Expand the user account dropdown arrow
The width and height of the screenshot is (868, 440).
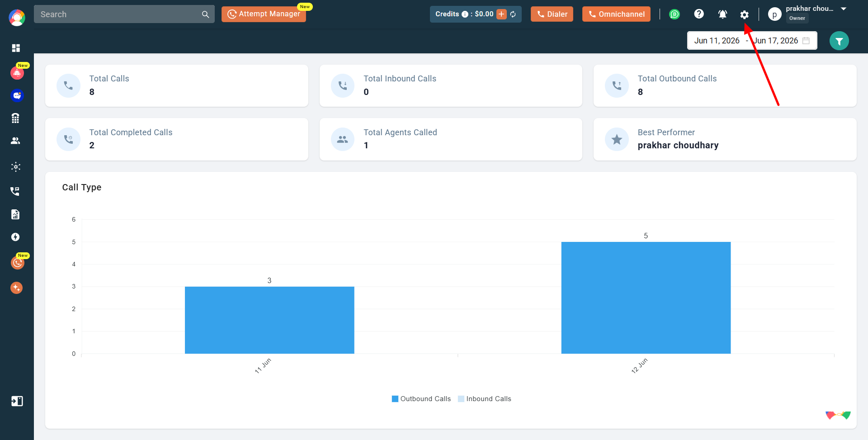click(x=844, y=9)
